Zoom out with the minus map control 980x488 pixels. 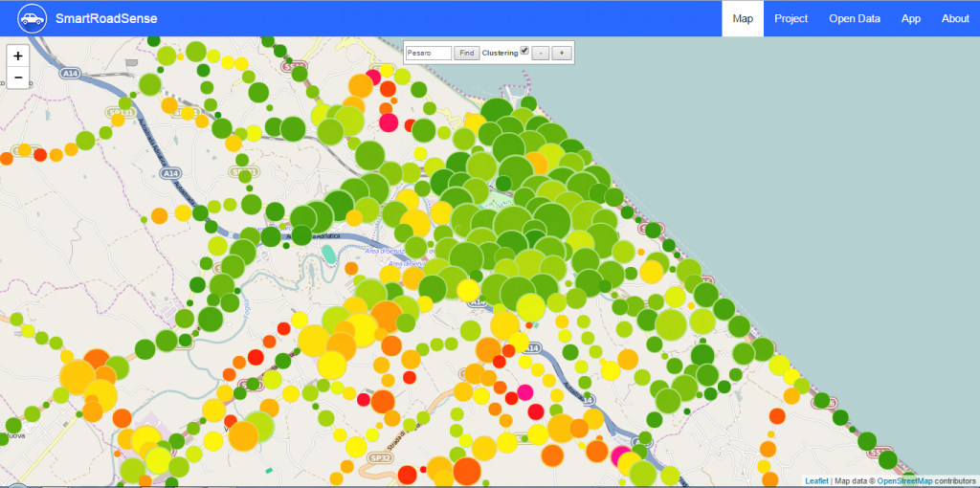18,78
